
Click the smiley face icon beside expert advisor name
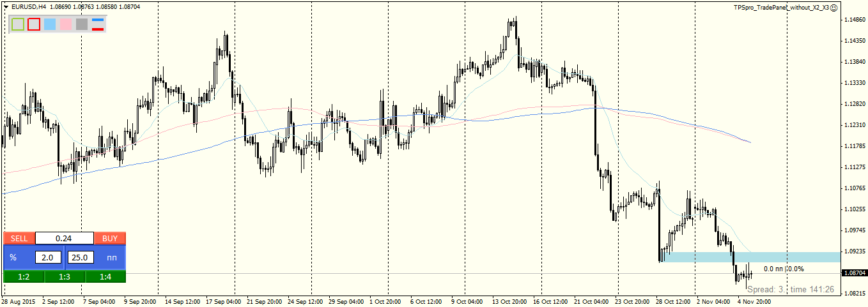(x=834, y=7)
